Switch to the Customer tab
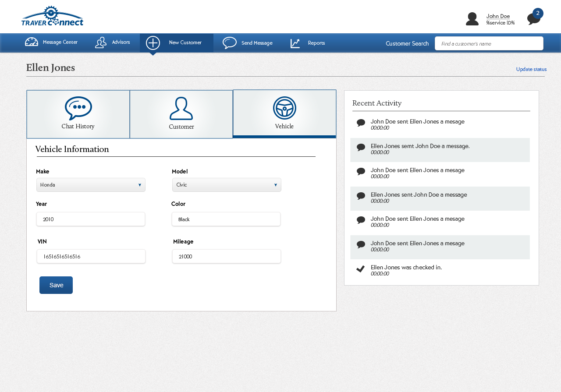Viewport: 561px width, 392px height. [181, 114]
